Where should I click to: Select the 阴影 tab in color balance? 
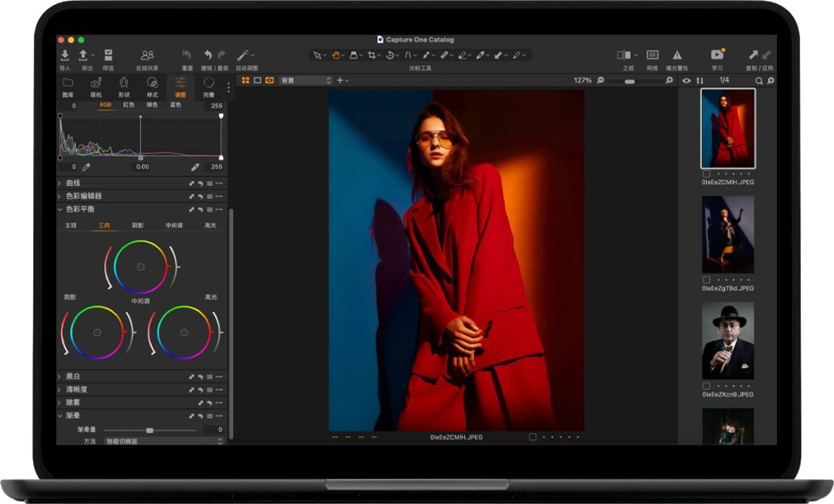[138, 226]
